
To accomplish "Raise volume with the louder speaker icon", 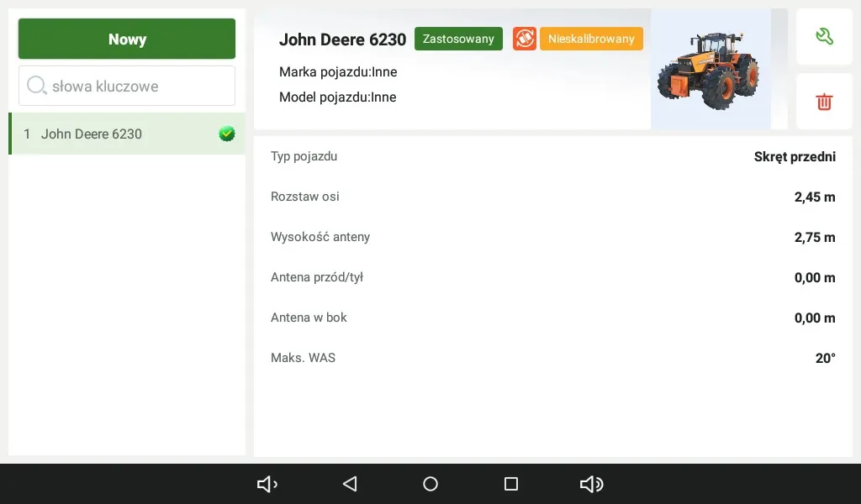I will pyautogui.click(x=591, y=484).
